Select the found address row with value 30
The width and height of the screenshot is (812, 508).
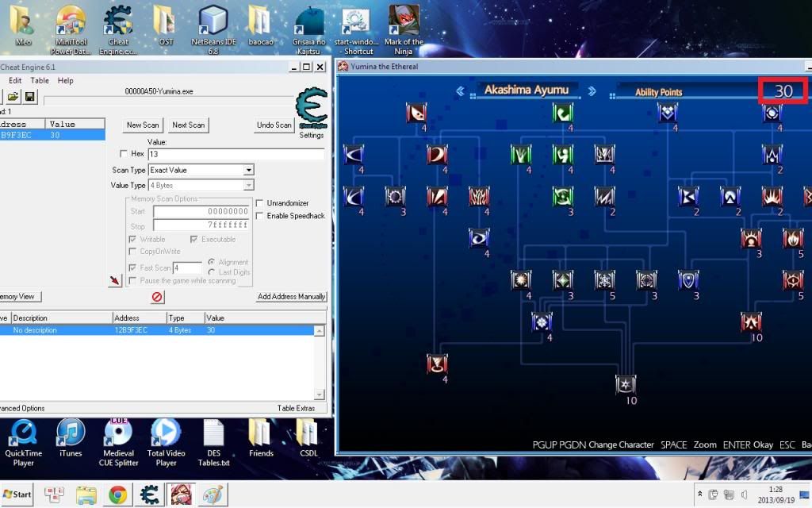click(52, 135)
